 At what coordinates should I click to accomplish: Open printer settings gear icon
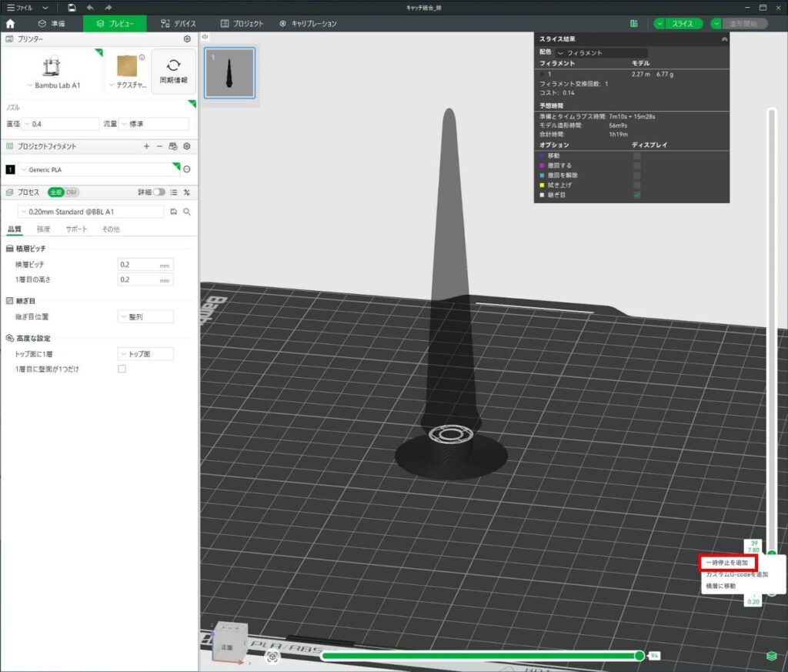coord(187,38)
